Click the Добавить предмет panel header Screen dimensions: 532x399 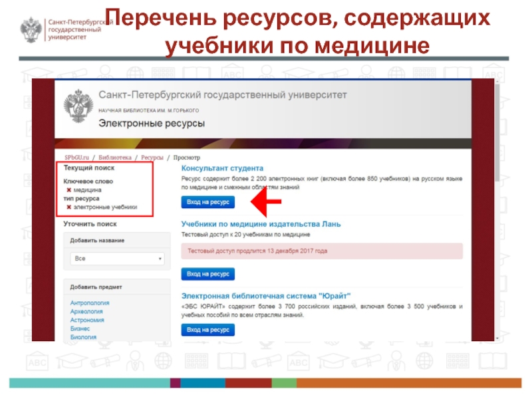[118, 287]
